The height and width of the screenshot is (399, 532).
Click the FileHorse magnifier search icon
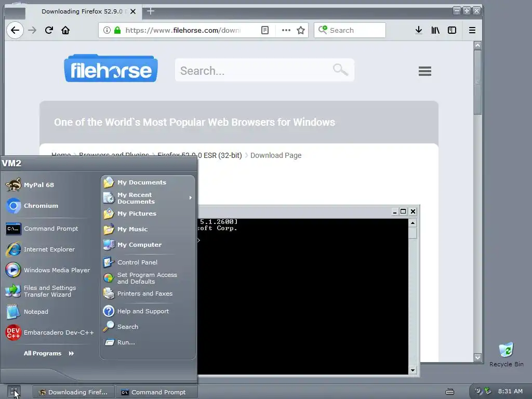point(340,70)
